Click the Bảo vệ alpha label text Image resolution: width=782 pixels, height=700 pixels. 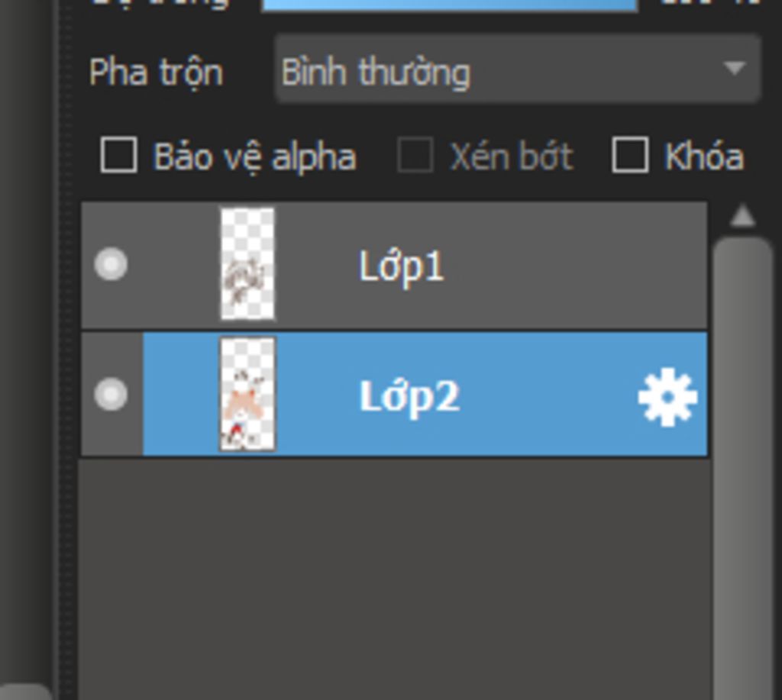(x=255, y=156)
